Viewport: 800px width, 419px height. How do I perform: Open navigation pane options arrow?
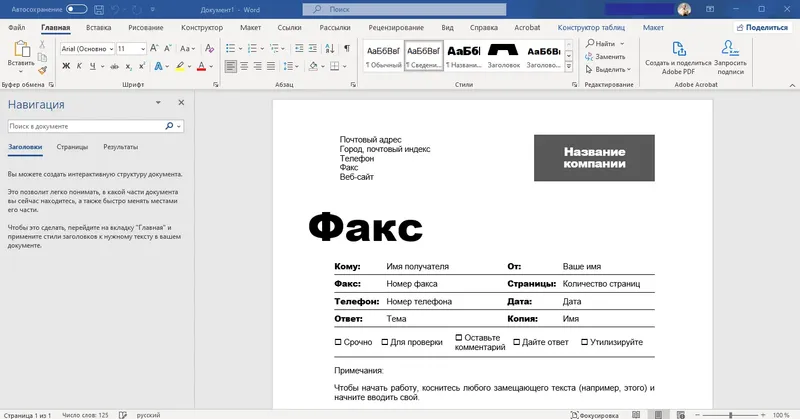(158, 103)
